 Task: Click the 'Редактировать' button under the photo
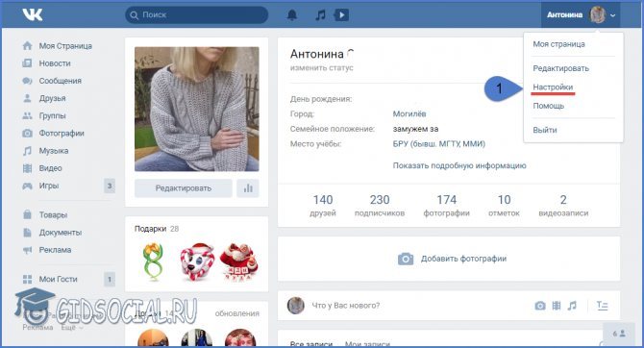click(184, 188)
